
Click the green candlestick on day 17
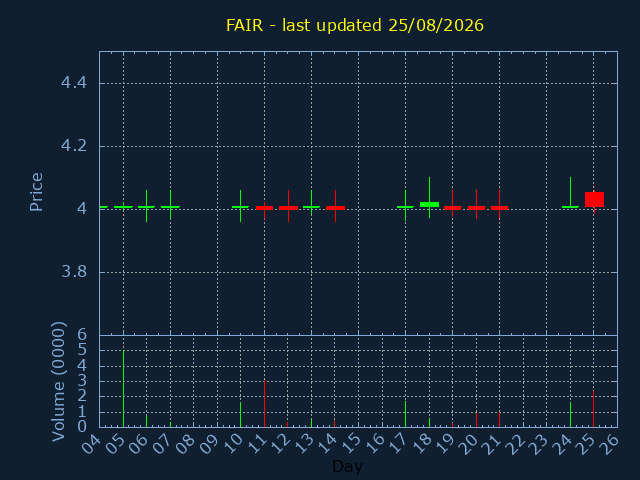405,206
